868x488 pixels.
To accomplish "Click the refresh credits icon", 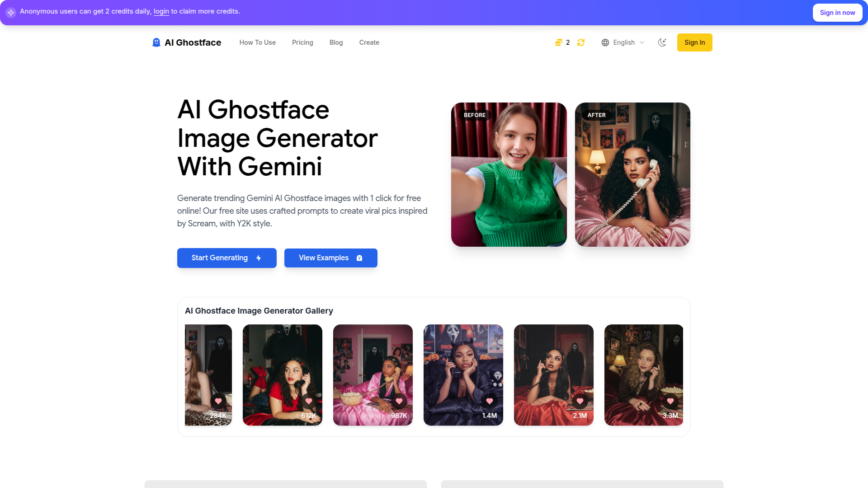I will (581, 42).
